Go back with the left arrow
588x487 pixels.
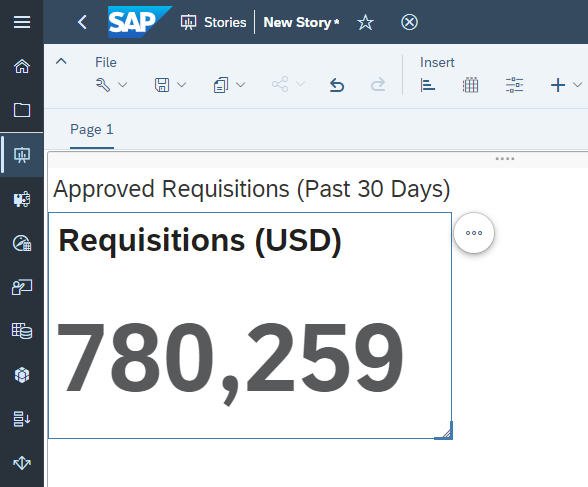82,22
